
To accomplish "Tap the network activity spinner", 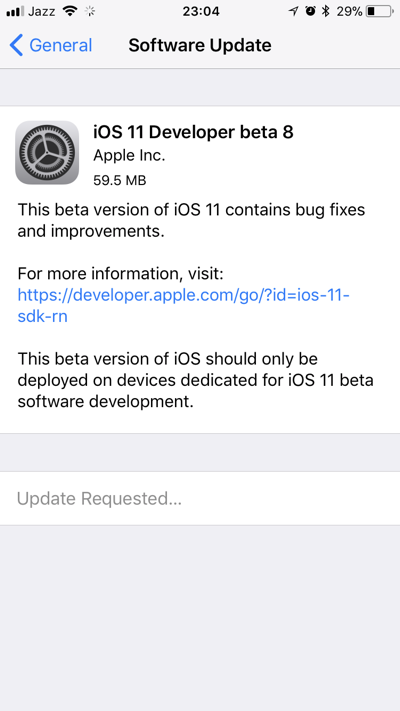I will (90, 11).
